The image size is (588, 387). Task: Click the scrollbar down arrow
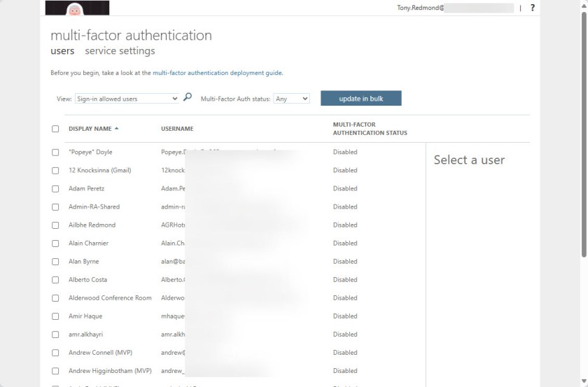tap(584, 381)
